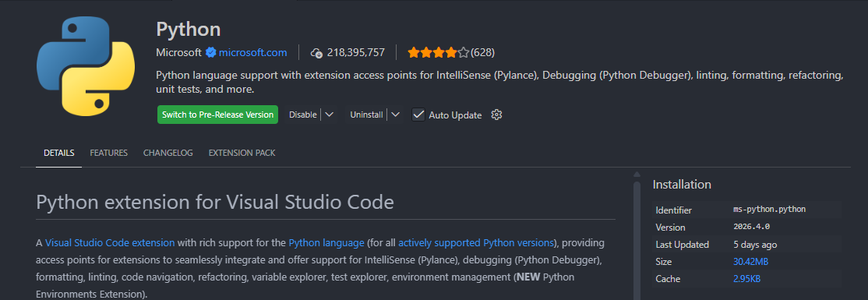
Task: Click the '5 days ago' last updated value
Action: pos(755,245)
